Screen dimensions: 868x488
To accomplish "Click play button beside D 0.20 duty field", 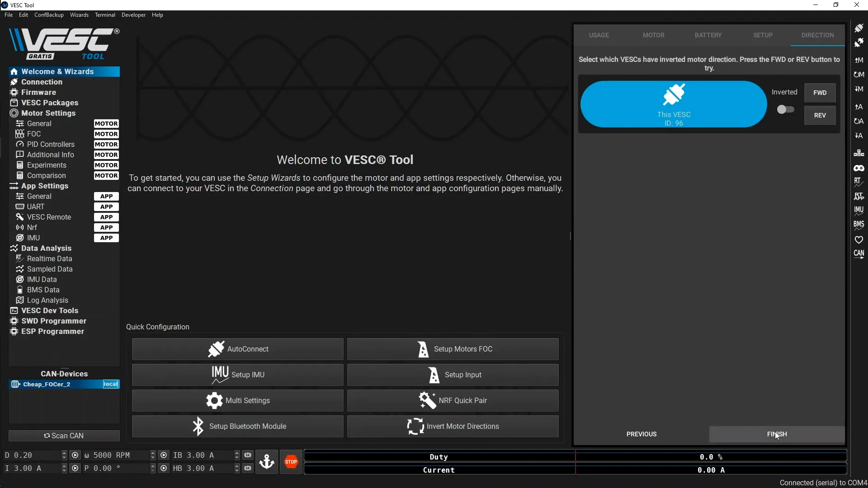I will (75, 455).
